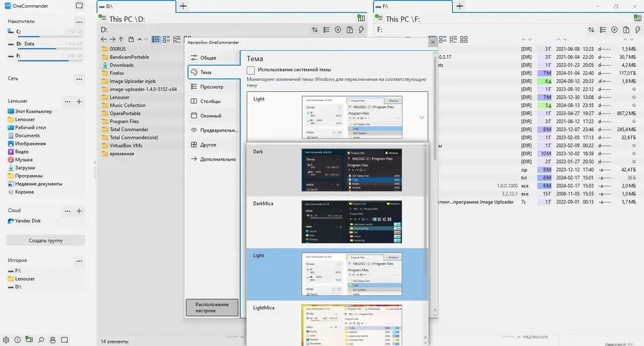Screen dimensions: 644x346
Task: Expand the История section options menu
Action: (x=79, y=260)
